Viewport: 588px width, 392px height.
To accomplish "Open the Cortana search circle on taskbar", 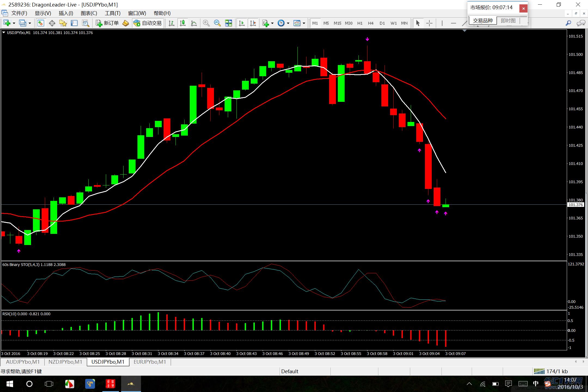I will coord(29,384).
